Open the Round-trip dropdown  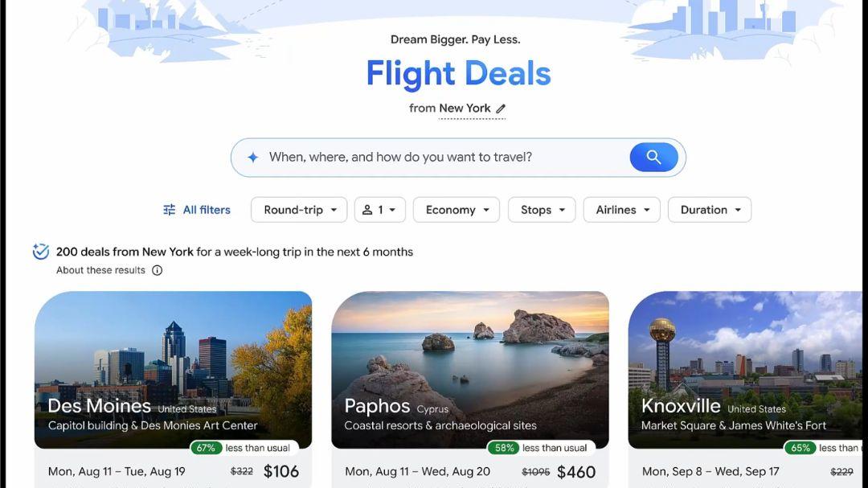pos(299,210)
